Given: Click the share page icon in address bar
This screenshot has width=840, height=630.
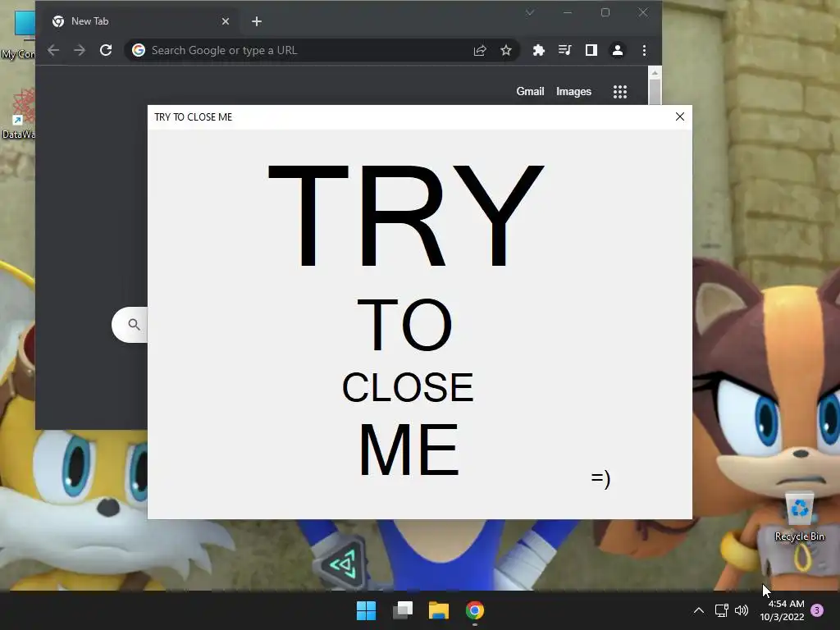Looking at the screenshot, I should pos(480,50).
